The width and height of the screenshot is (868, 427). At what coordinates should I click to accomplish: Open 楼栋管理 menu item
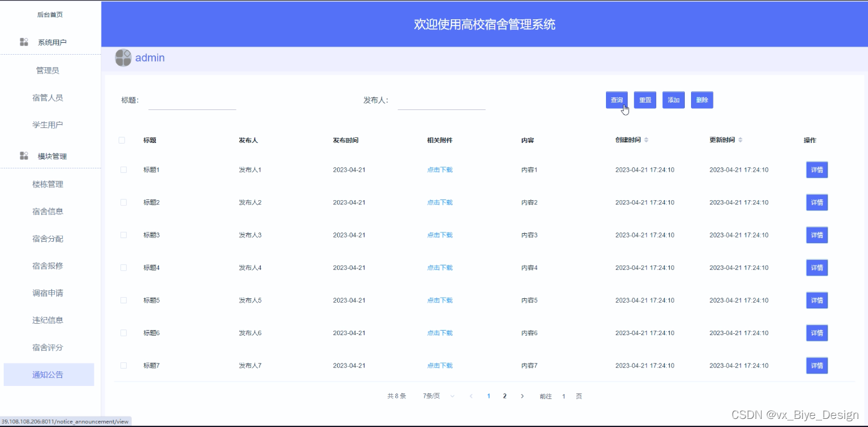(x=48, y=184)
